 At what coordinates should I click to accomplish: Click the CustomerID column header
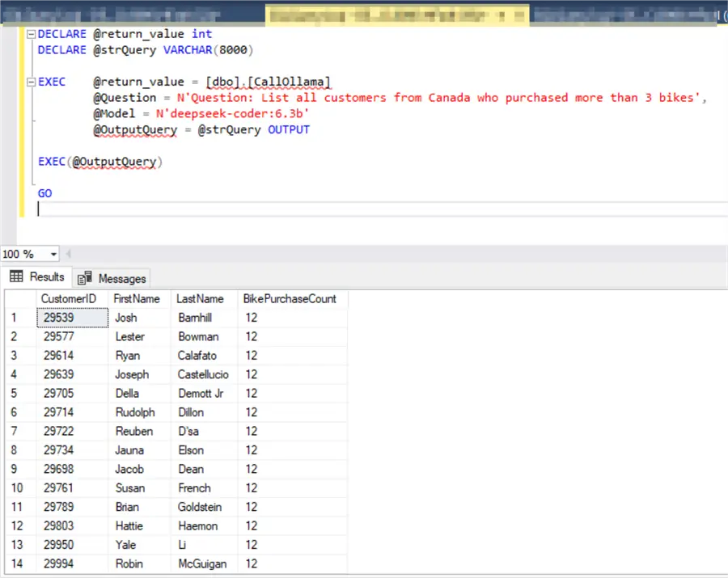(72, 299)
